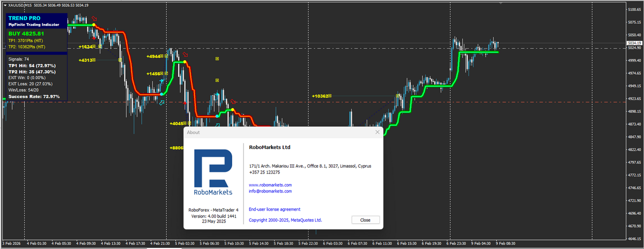Click the About dialog title bar text
644x249 pixels.
(x=193, y=132)
